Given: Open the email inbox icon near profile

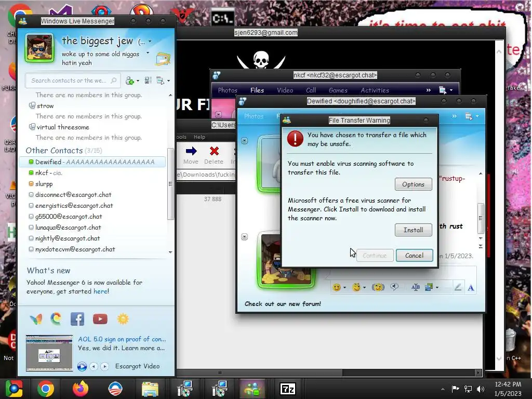Looking at the screenshot, I should coord(163,59).
